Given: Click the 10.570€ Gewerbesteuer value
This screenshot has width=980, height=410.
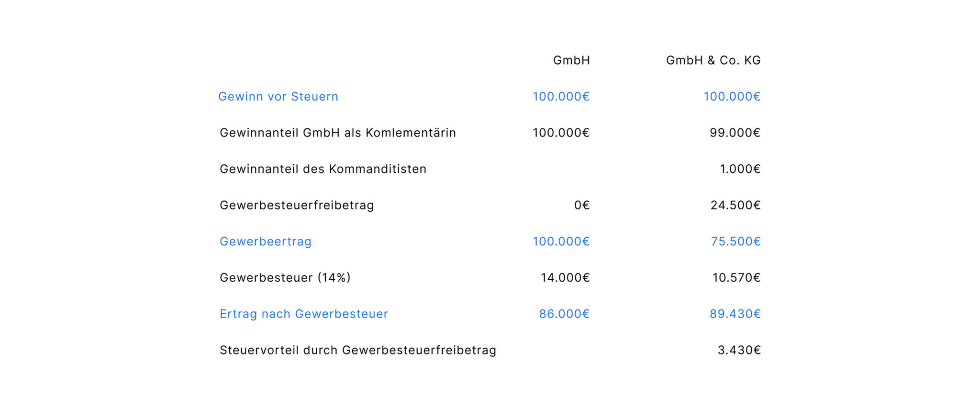Looking at the screenshot, I should point(736,278).
